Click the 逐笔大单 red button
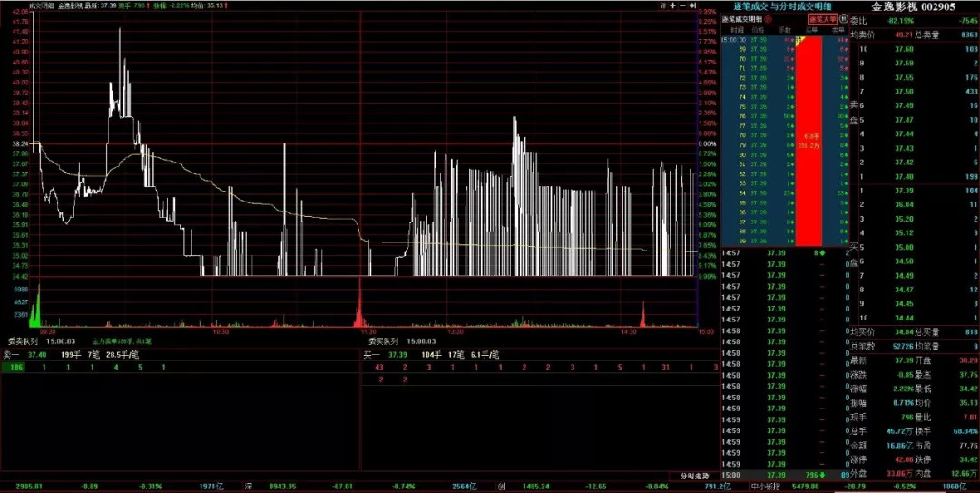 pyautogui.click(x=822, y=19)
